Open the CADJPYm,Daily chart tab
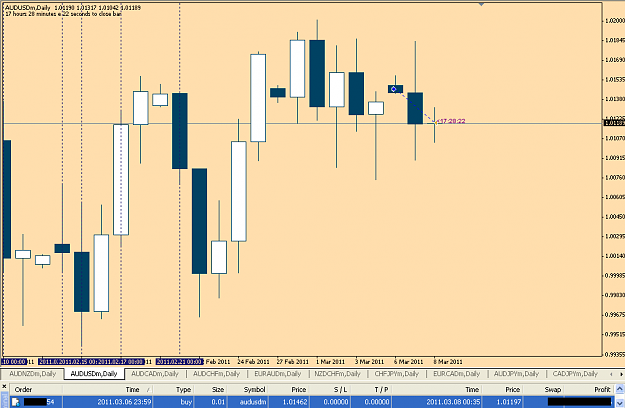The height and width of the screenshot is (408, 625). coord(575,374)
